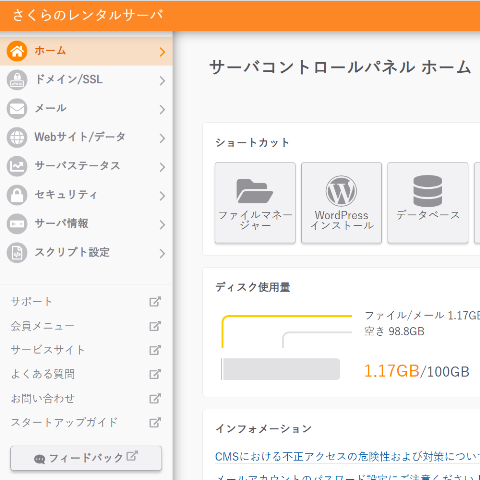Click the スクリプト設定 script file icon
The width and height of the screenshot is (480, 480).
coord(17,253)
